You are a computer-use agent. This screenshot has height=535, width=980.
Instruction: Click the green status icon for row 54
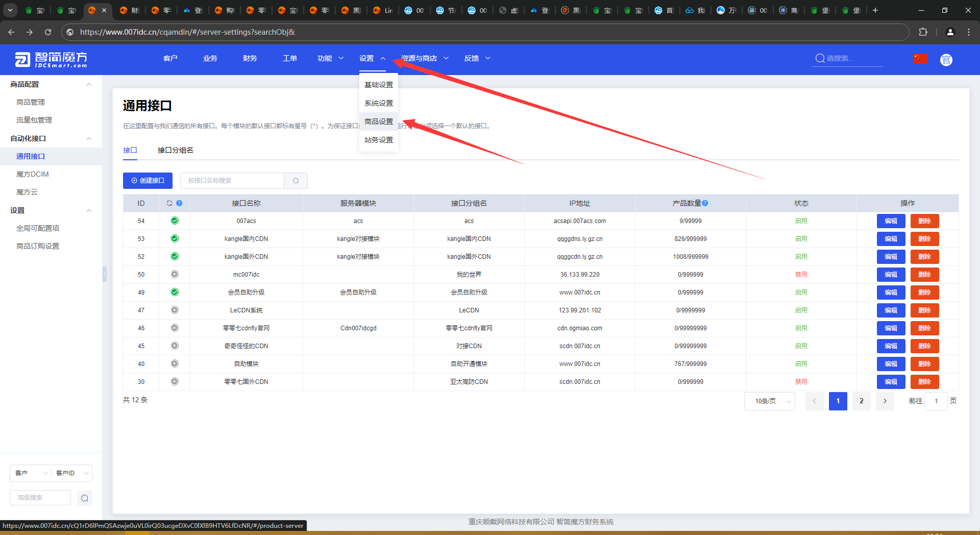(x=175, y=221)
